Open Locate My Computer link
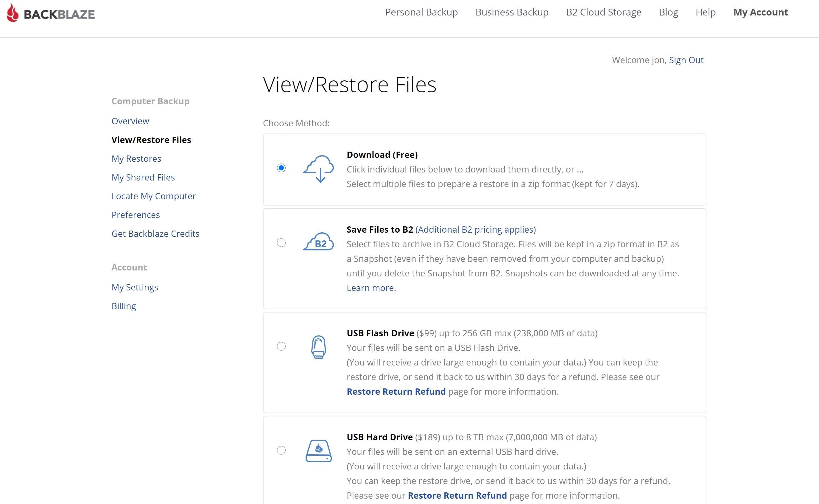 pos(154,196)
